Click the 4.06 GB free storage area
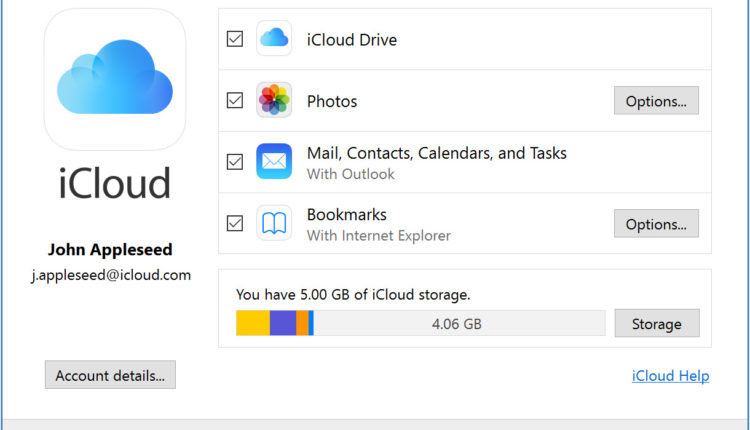This screenshot has width=750, height=430. pyautogui.click(x=457, y=323)
